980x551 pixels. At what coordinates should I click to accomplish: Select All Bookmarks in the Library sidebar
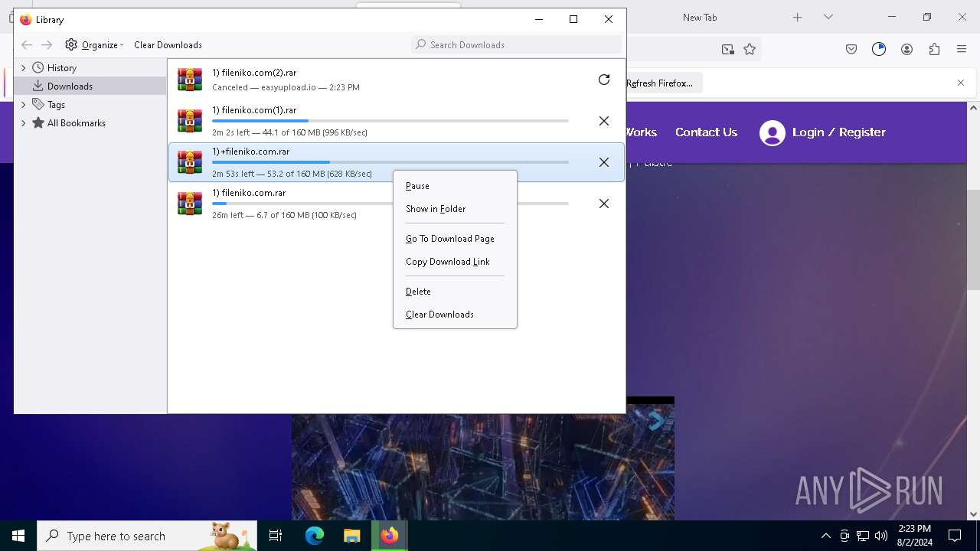pyautogui.click(x=76, y=123)
